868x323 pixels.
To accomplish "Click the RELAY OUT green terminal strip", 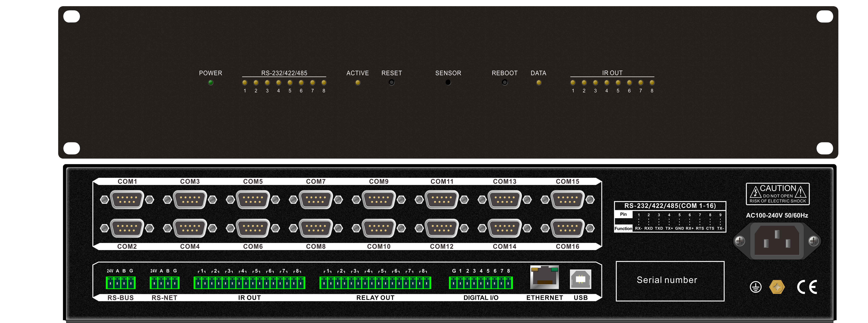I will pyautogui.click(x=375, y=283).
